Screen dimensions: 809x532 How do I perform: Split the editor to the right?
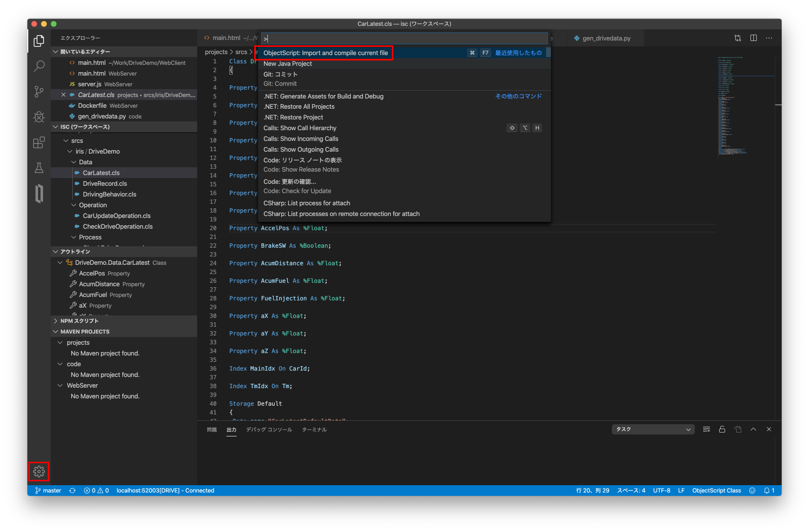click(753, 38)
